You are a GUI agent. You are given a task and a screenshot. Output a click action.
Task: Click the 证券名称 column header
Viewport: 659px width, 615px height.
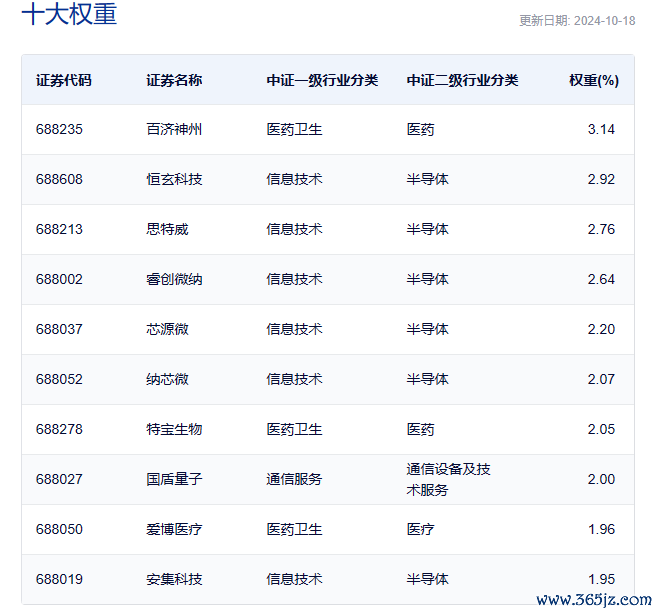pyautogui.click(x=174, y=80)
